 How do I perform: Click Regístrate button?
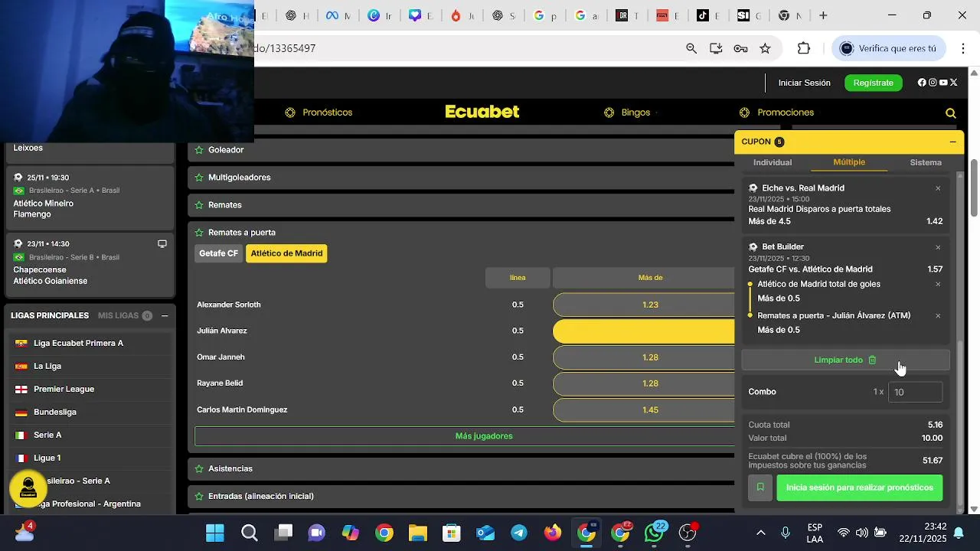(x=874, y=83)
